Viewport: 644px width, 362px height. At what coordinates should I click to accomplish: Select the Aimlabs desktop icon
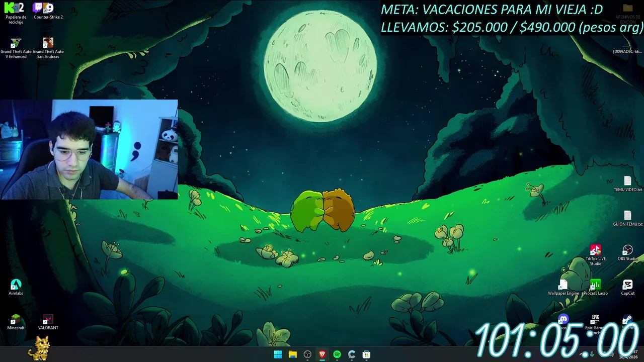[x=16, y=287]
